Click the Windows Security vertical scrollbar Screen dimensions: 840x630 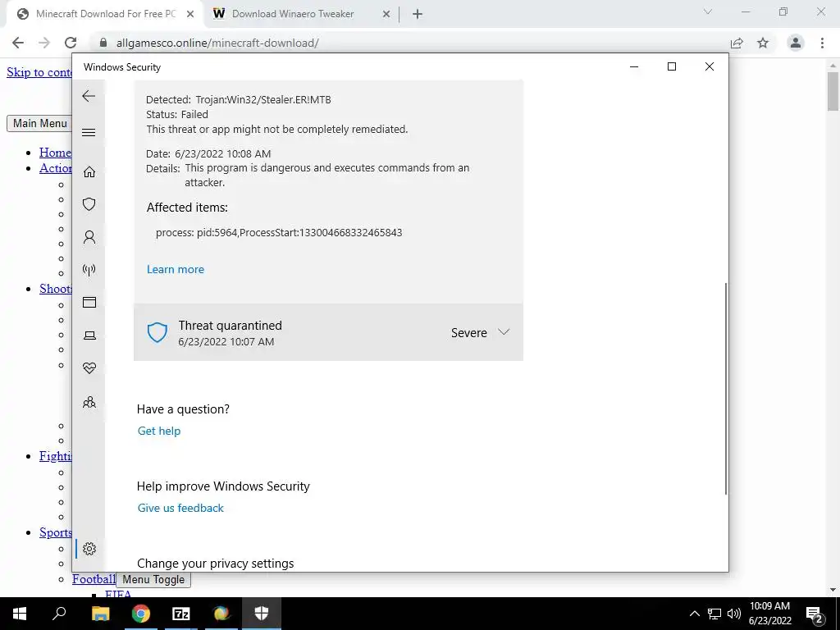pos(725,388)
